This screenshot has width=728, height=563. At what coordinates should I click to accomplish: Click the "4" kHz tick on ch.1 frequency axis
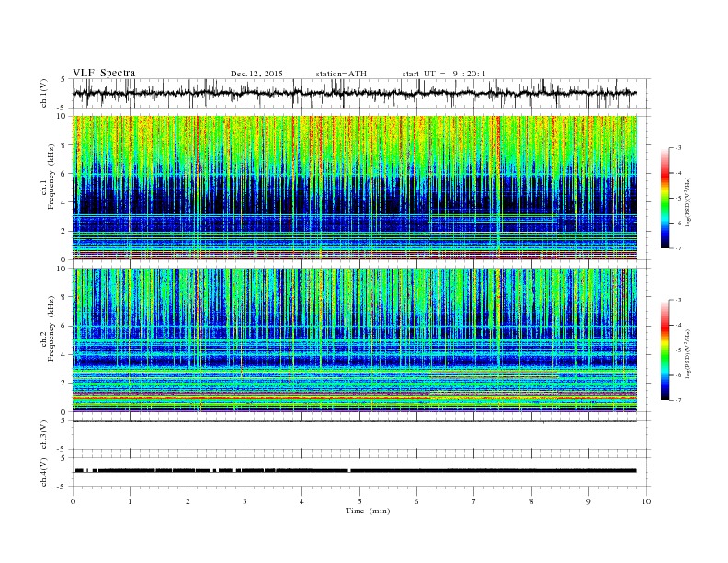63,202
